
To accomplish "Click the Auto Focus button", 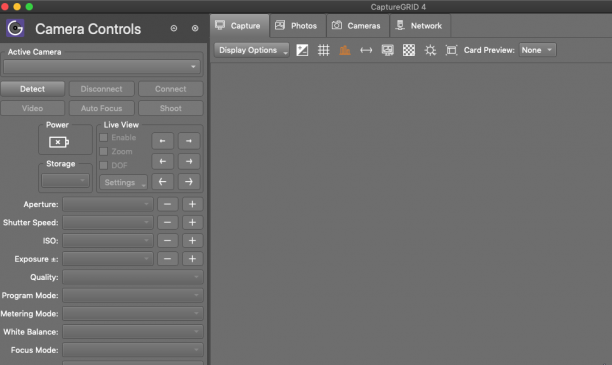I will coord(101,108).
